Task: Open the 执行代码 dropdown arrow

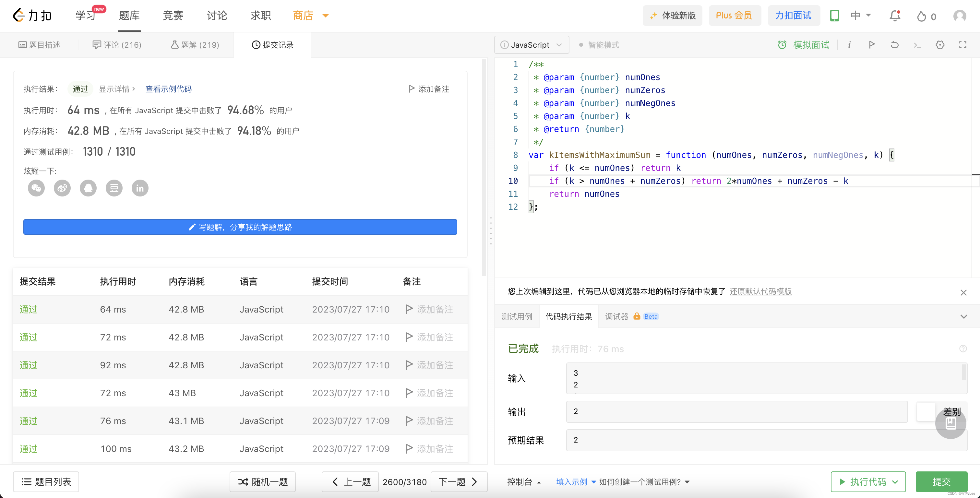Action: 895,482
